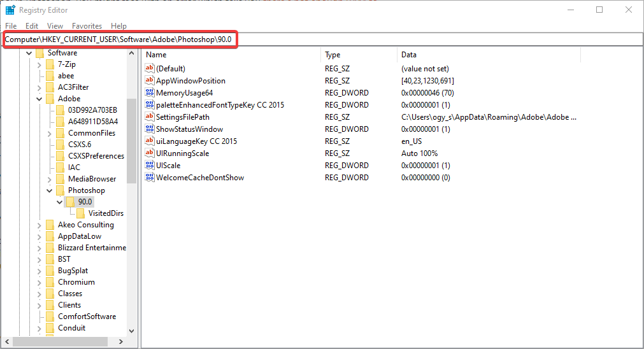Click the UIRunningScale string icon
Screen dimensions: 644x349
tap(150, 153)
